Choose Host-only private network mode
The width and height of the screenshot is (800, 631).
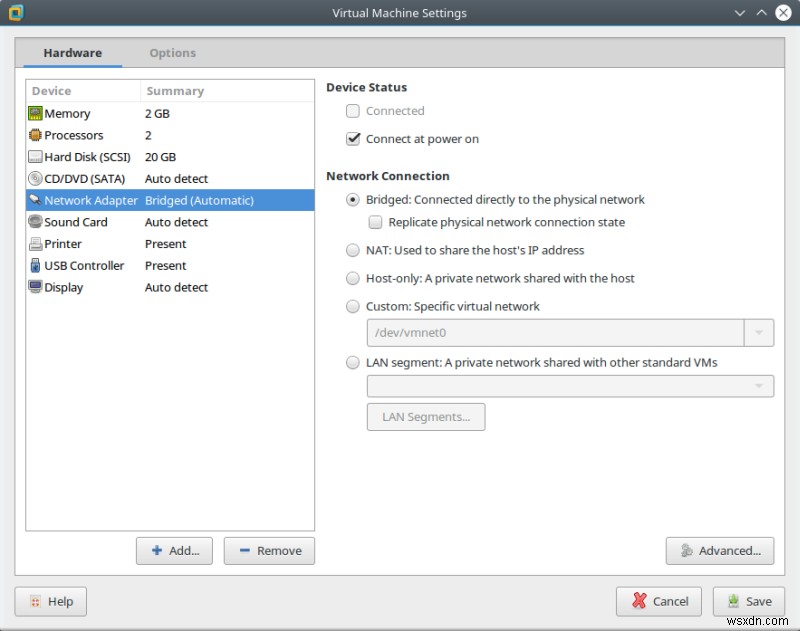(353, 278)
